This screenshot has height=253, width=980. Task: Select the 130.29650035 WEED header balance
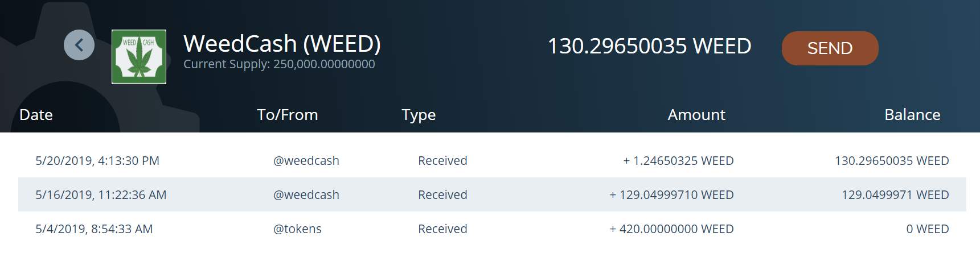[x=649, y=46]
